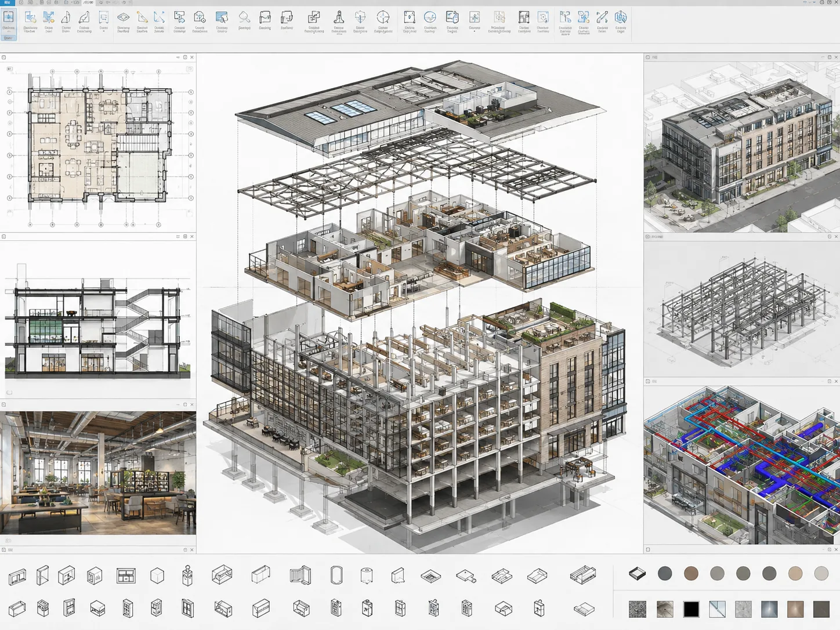Choose the rounded rectangle mirror component
840x630 pixels.
pos(336,576)
